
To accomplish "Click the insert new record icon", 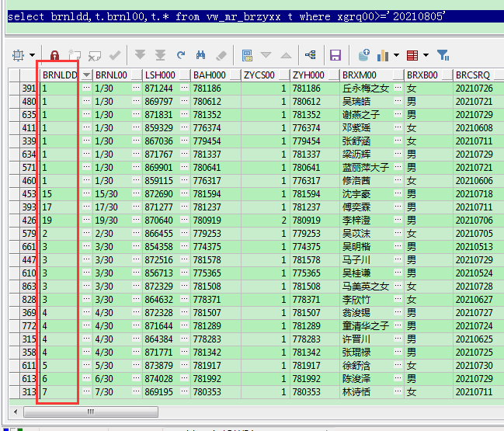I will [x=75, y=55].
